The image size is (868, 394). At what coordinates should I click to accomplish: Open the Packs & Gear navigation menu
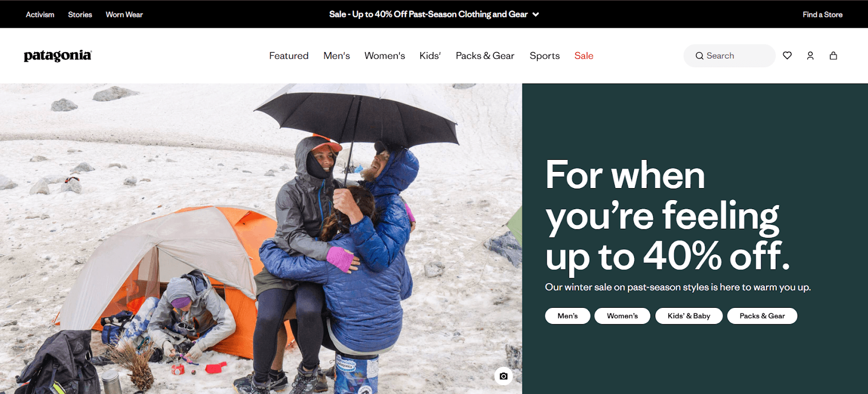tap(485, 56)
